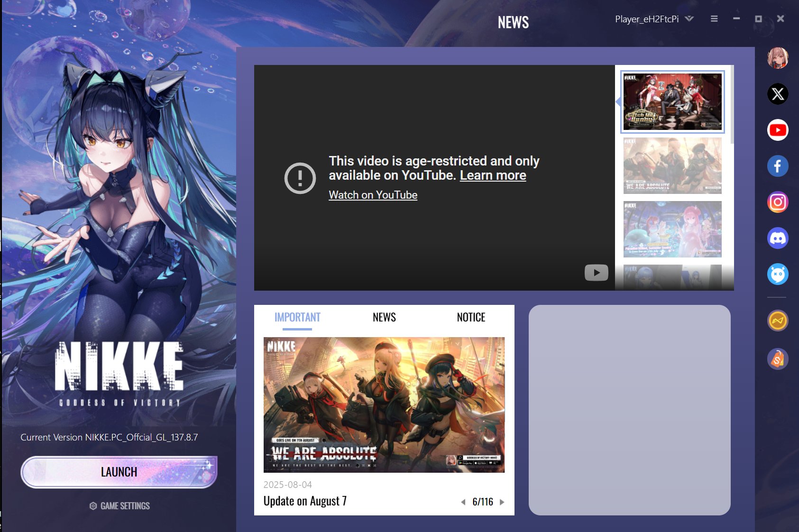Open the X (Twitter) social link
This screenshot has width=799, height=532.
point(778,94)
